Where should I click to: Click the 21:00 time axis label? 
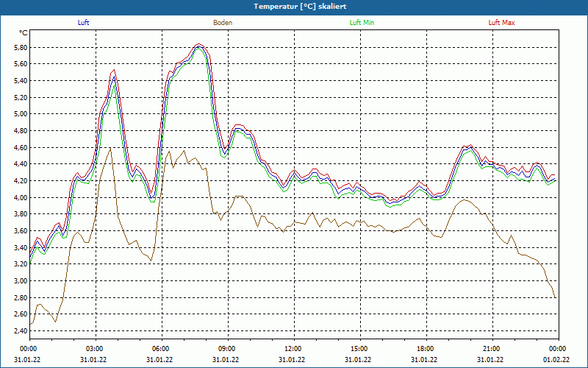(x=491, y=349)
